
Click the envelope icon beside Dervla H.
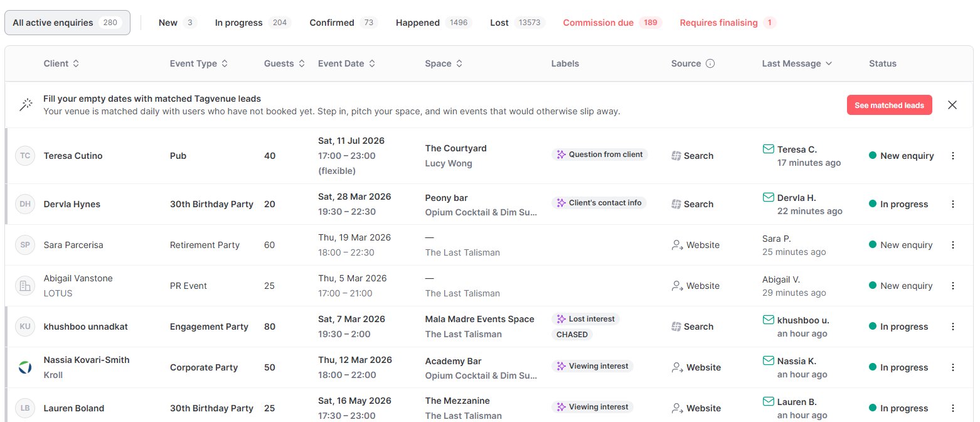[768, 197]
